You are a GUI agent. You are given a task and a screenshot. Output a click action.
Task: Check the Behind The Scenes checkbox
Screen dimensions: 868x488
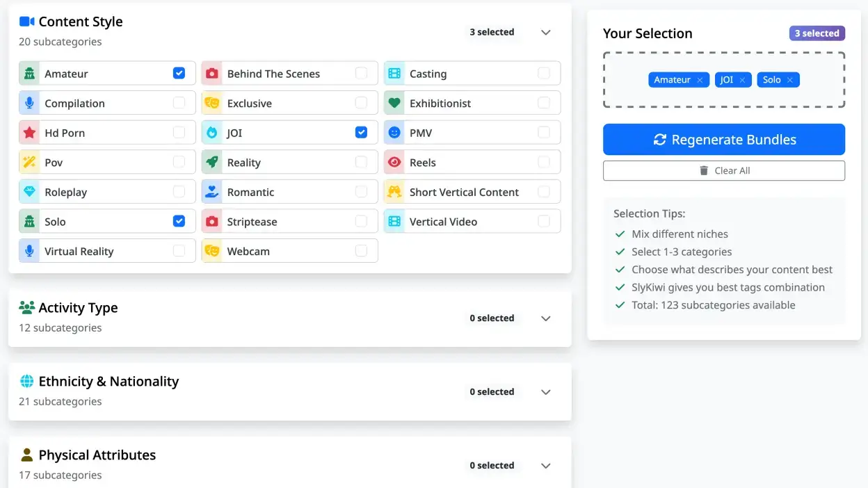click(361, 73)
